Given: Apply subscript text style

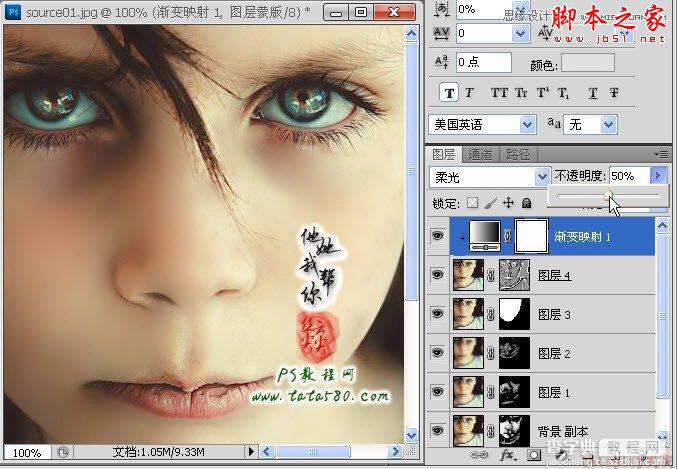Looking at the screenshot, I should click(563, 93).
